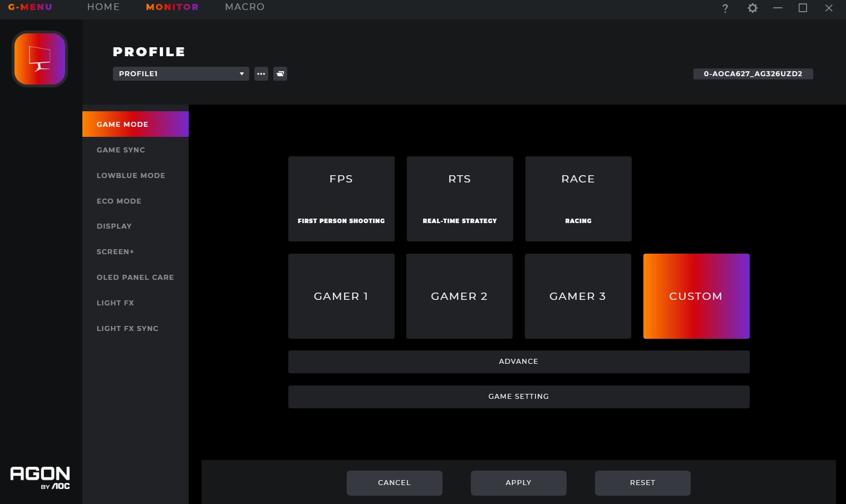
Task: Minimize the G-Menu window
Action: click(778, 8)
